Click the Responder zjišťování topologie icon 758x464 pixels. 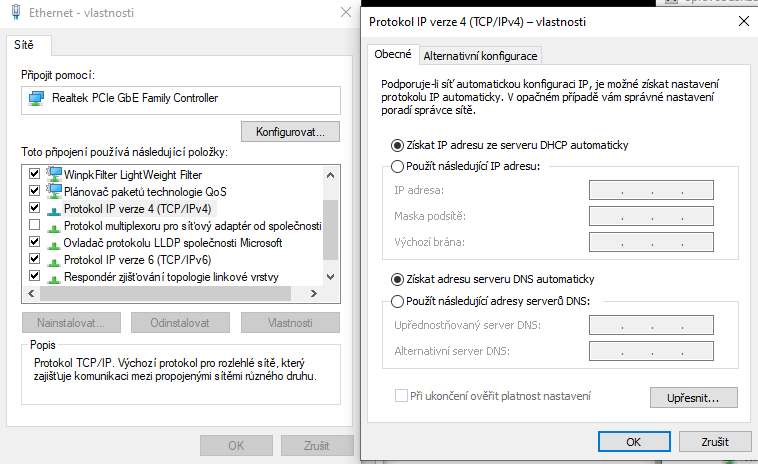tap(53, 276)
